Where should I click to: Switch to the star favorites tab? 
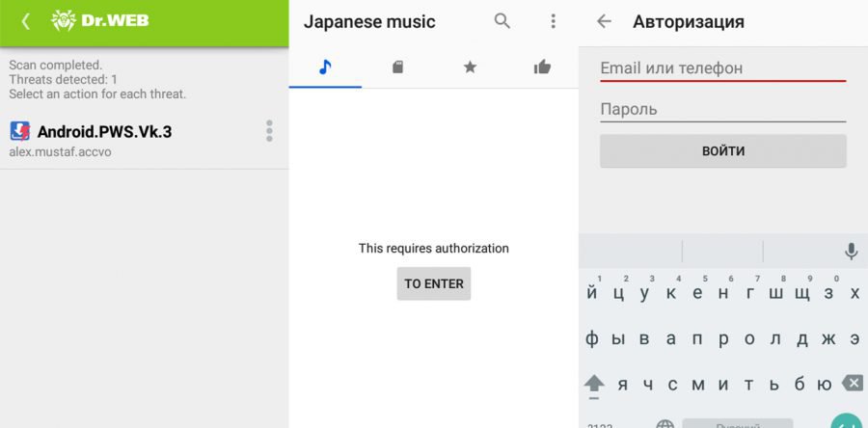pos(470,67)
